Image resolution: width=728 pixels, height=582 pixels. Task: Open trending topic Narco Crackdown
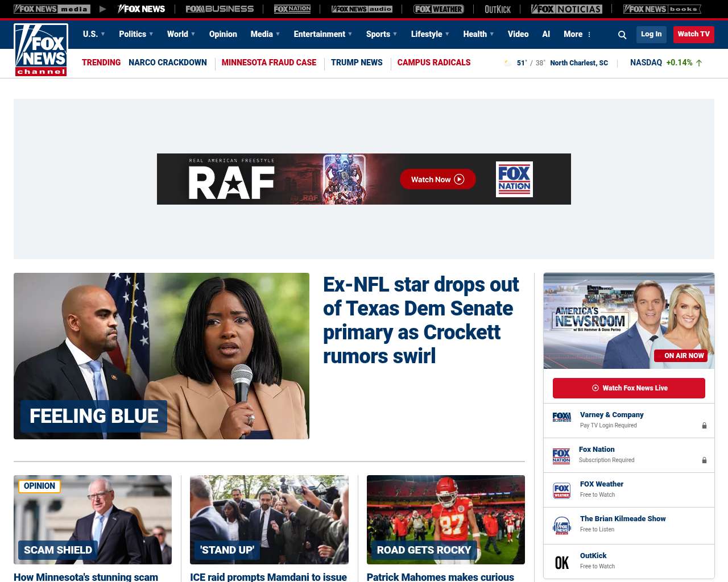168,63
